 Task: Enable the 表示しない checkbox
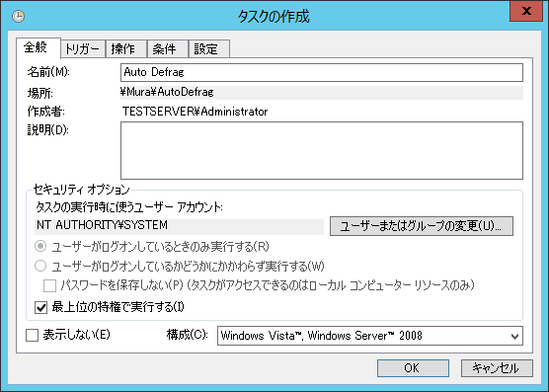coord(32,336)
